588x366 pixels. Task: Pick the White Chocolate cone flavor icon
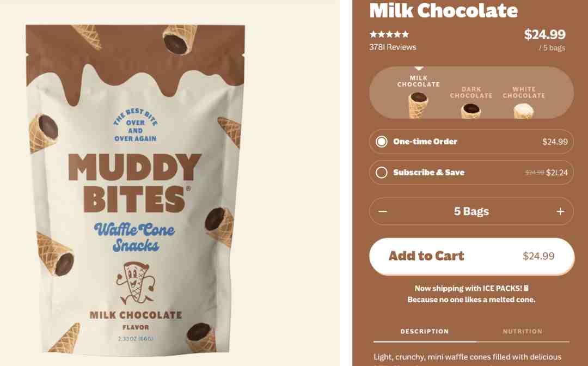(x=524, y=111)
